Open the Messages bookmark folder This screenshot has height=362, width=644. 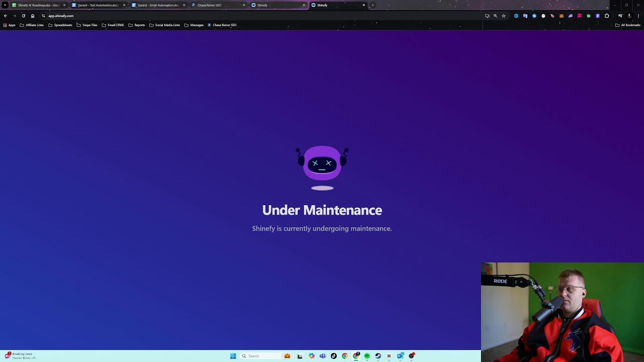[194, 25]
